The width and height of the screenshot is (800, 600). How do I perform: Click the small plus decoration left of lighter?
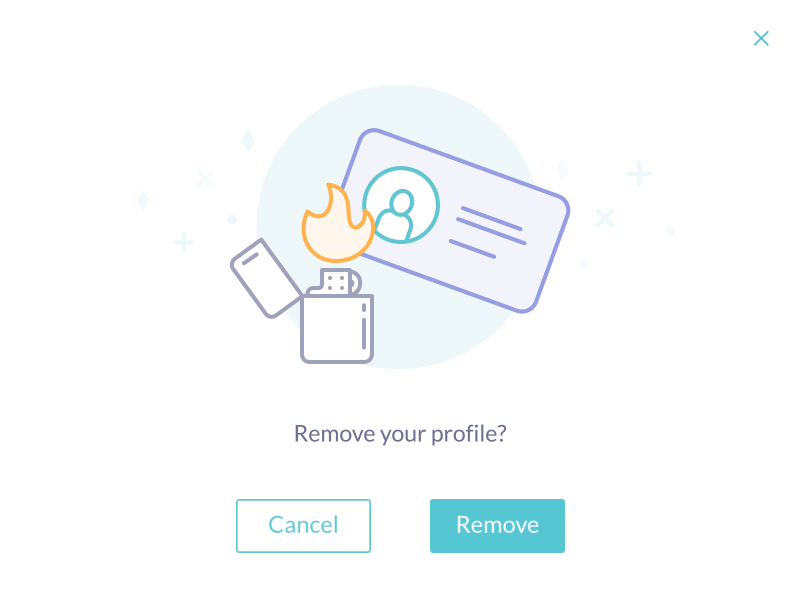click(x=184, y=242)
